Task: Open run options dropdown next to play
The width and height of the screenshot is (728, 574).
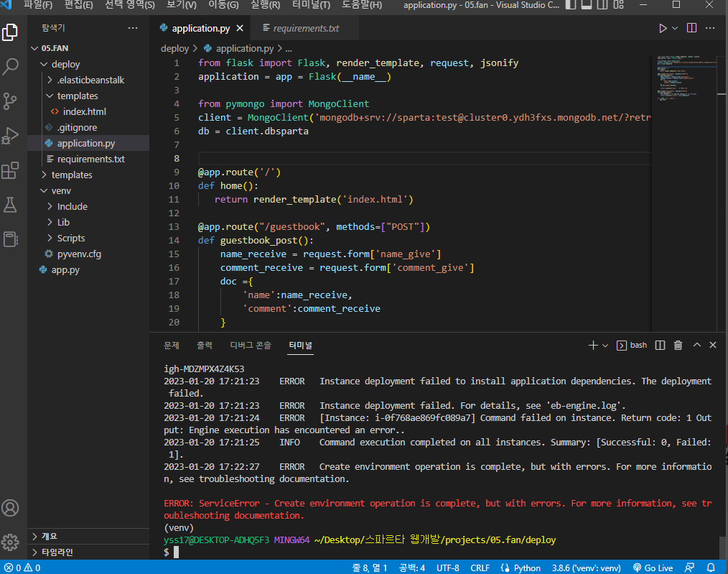Action: [675, 28]
